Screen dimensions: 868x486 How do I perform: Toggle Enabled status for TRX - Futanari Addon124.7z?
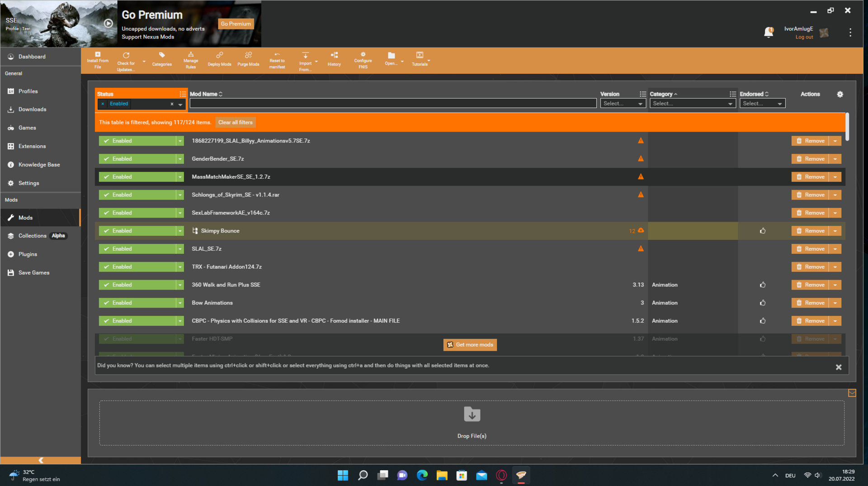pyautogui.click(x=137, y=267)
